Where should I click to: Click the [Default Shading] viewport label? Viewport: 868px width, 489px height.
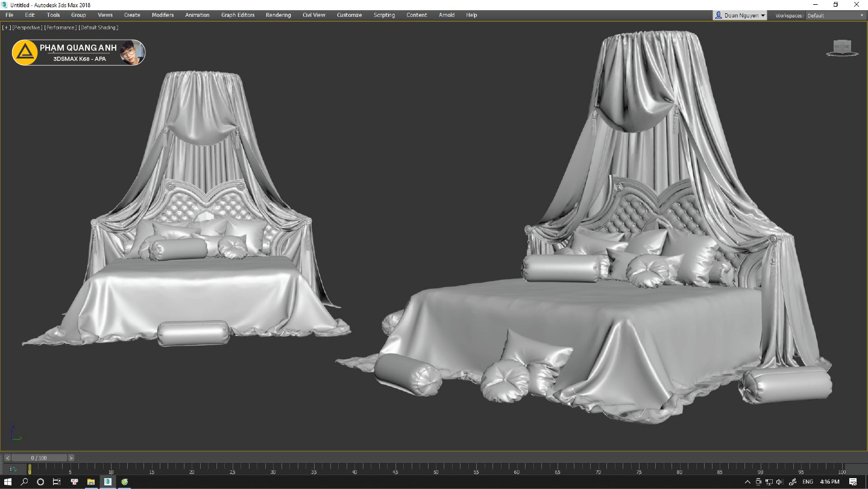(98, 28)
